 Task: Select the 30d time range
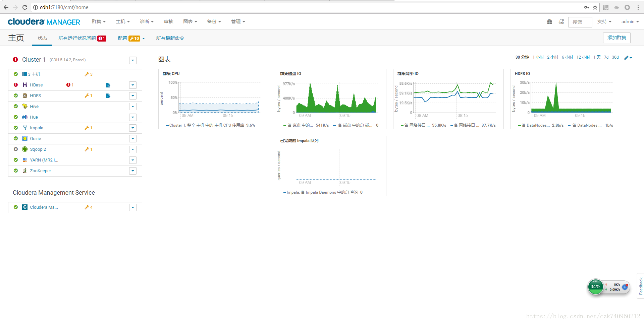[x=615, y=57]
